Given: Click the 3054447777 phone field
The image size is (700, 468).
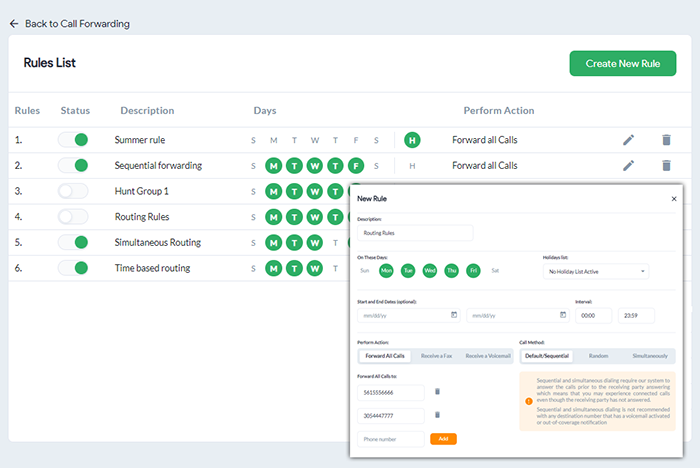Looking at the screenshot, I should pos(391,416).
